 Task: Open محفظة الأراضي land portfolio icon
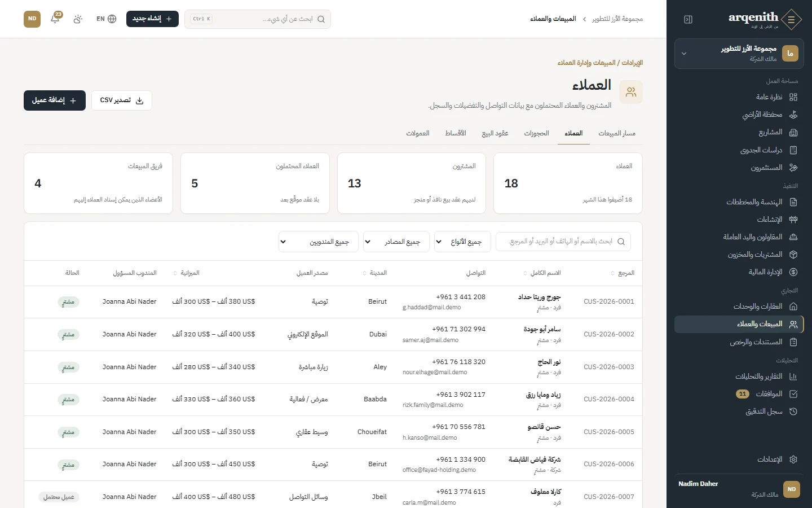(793, 115)
